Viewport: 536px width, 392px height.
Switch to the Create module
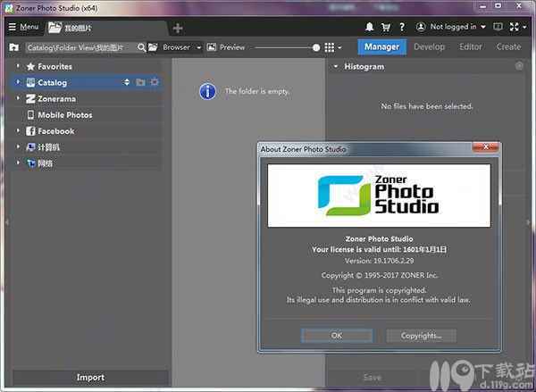508,46
